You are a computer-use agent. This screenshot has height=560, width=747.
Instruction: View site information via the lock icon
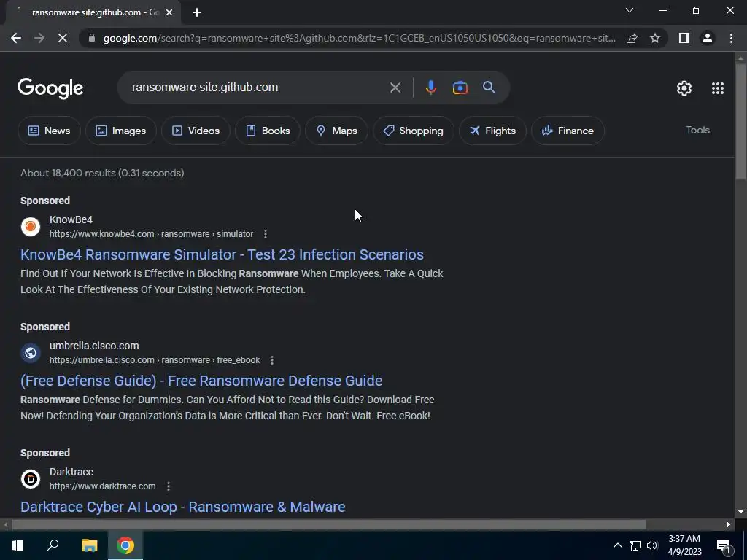[x=92, y=38]
